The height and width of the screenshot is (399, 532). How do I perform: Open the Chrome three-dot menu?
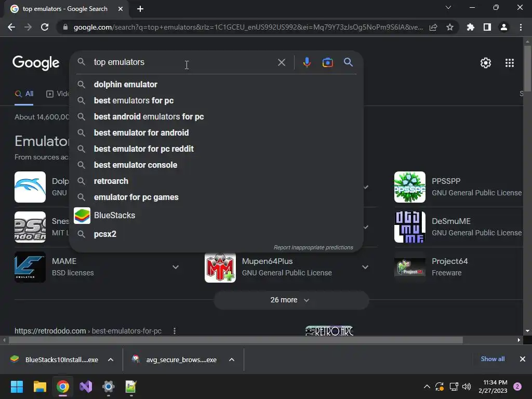521,27
